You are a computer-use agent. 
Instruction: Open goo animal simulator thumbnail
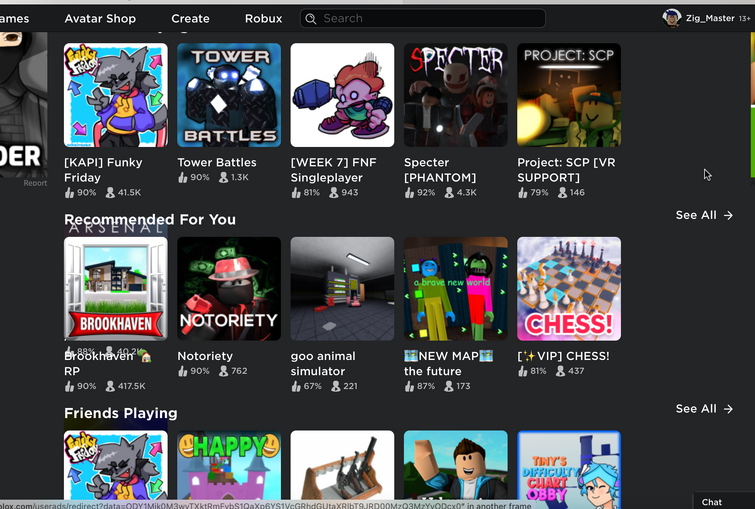tap(342, 288)
